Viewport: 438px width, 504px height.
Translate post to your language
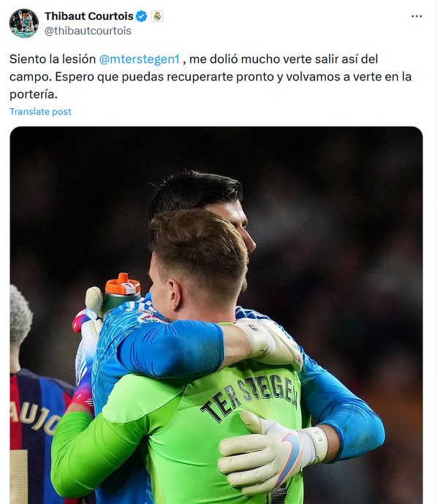click(40, 111)
